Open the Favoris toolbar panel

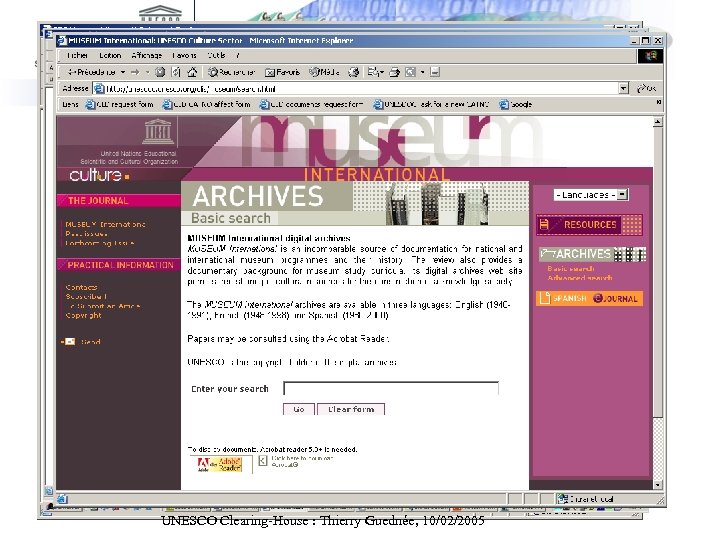283,72
